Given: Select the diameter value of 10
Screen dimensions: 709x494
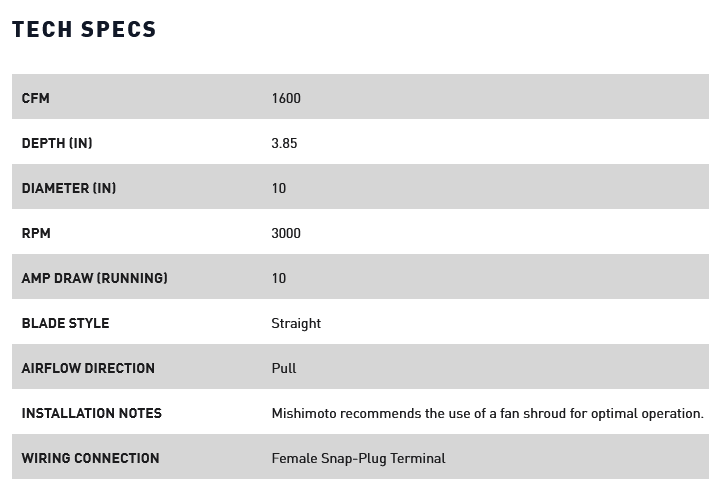Looking at the screenshot, I should pos(279,188).
